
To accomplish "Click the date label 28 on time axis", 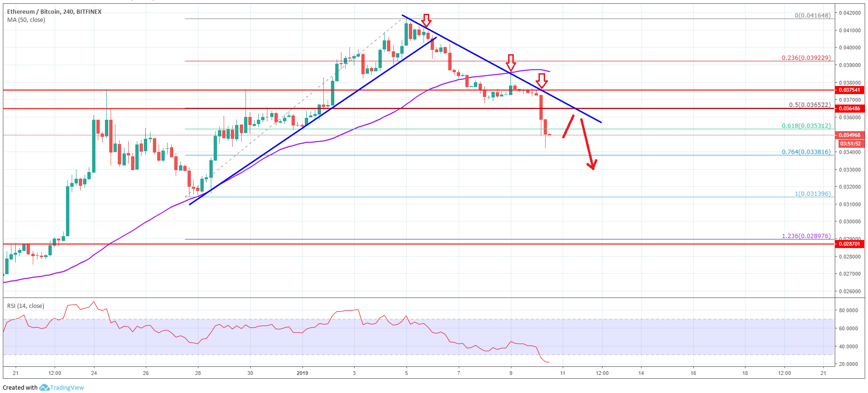I will click(198, 373).
